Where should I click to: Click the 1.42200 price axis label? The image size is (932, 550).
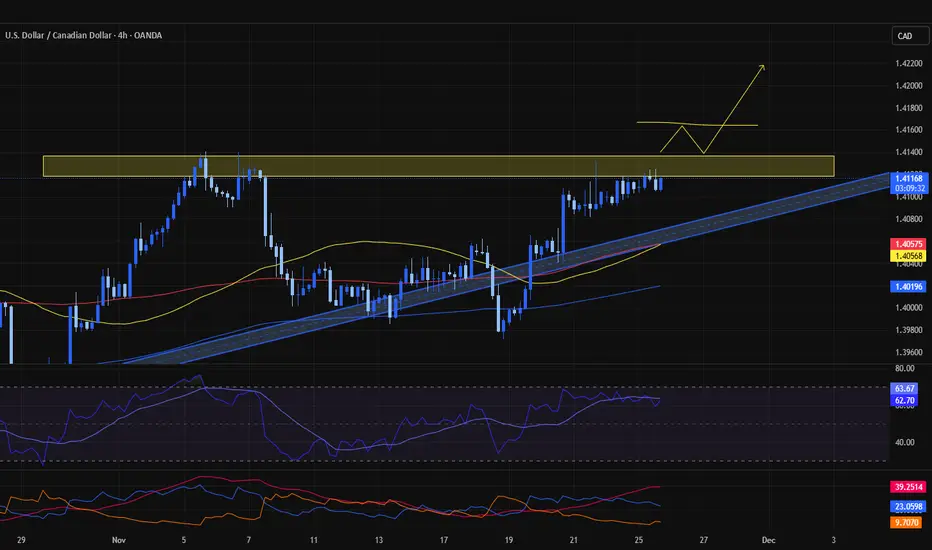[909, 63]
